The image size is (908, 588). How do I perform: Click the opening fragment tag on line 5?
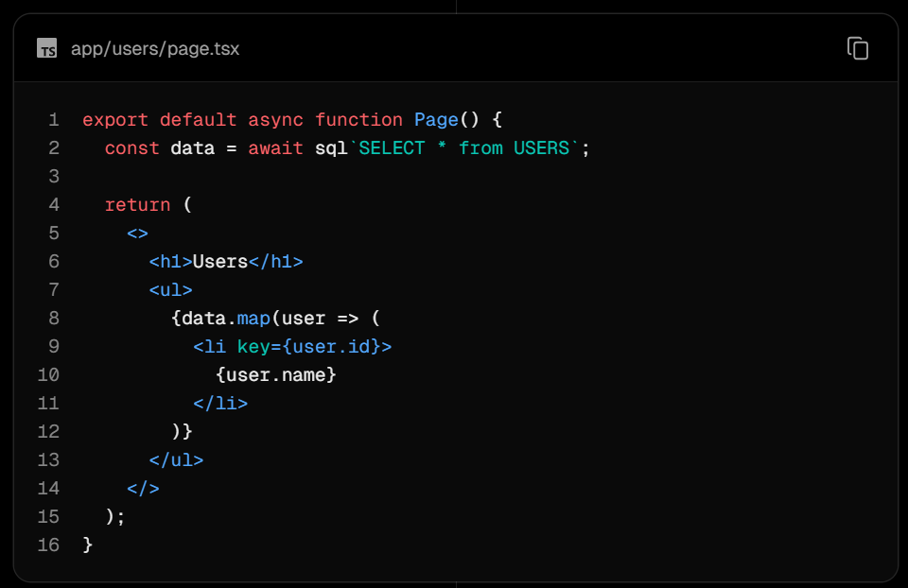point(137,233)
